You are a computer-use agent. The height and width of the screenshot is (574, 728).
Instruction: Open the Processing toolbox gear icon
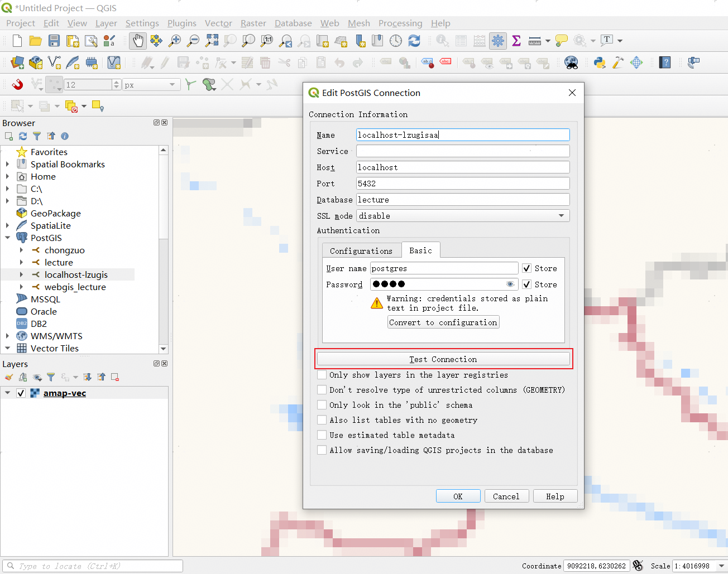[497, 41]
